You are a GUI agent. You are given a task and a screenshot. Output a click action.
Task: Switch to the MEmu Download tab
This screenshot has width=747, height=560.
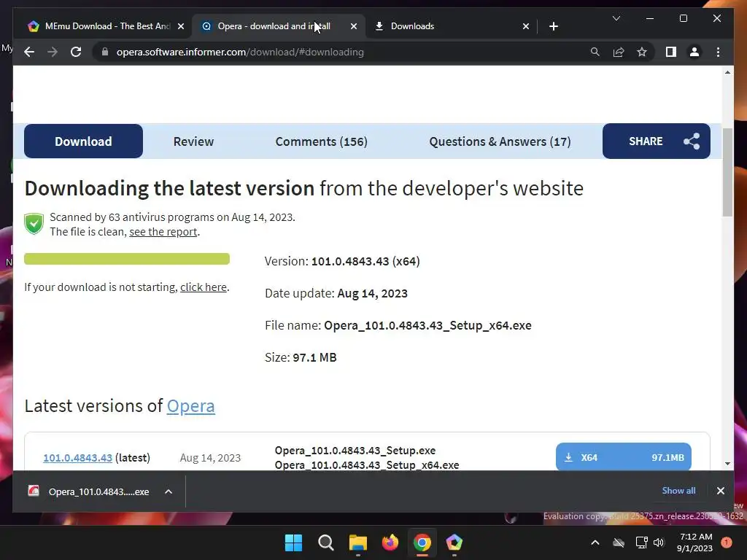[x=101, y=26]
